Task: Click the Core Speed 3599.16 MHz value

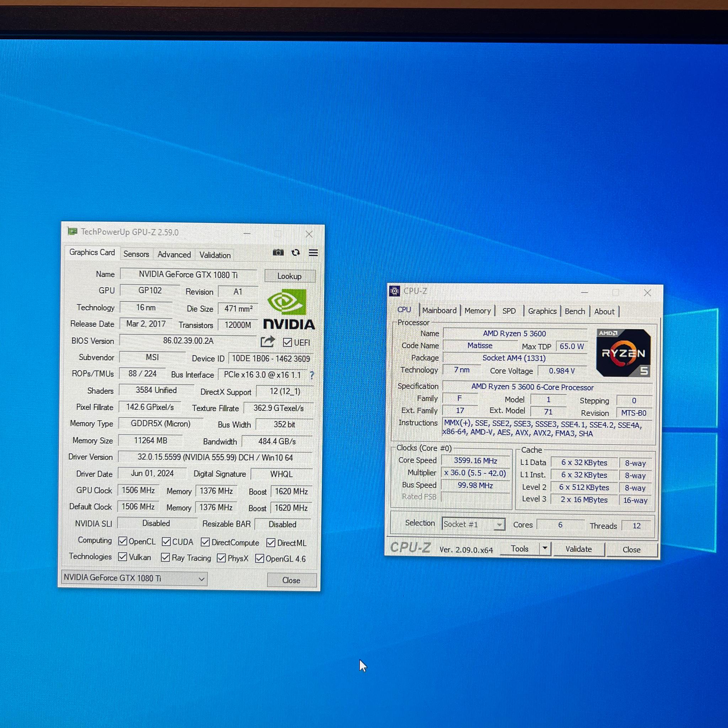Action: (476, 460)
